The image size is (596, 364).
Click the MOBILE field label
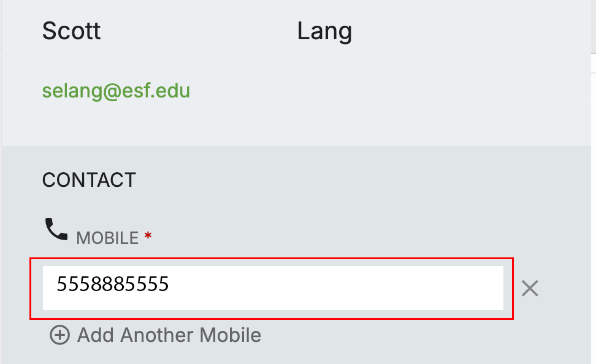107,238
